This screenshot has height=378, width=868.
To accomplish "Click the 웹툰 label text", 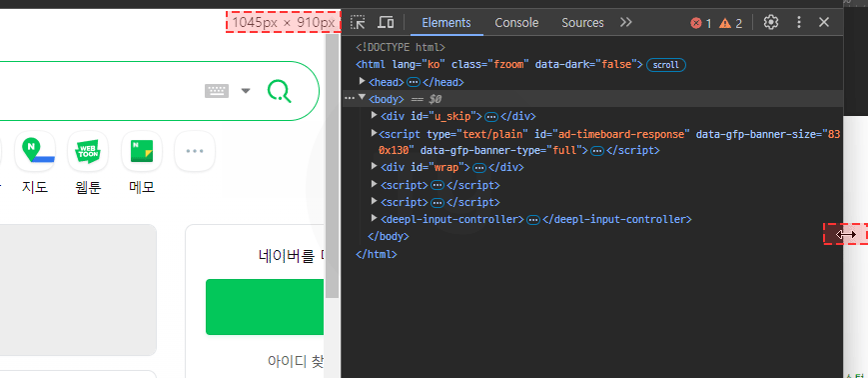I will point(88,187).
